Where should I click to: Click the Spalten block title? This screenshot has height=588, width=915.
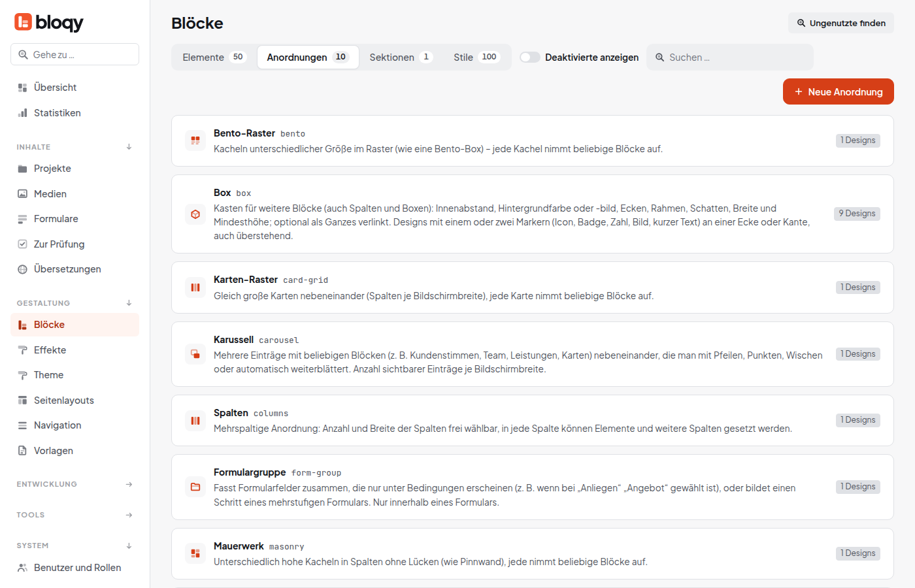pos(231,413)
